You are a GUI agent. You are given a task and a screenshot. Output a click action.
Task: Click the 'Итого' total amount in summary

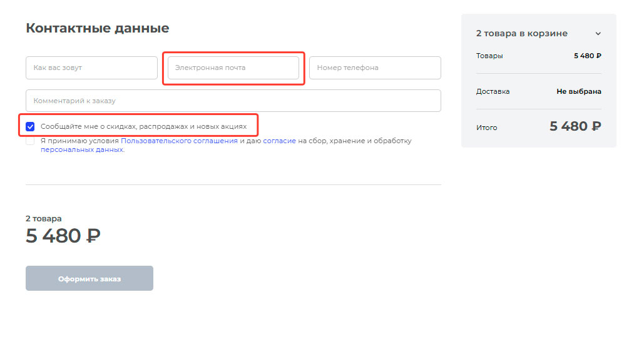click(575, 126)
